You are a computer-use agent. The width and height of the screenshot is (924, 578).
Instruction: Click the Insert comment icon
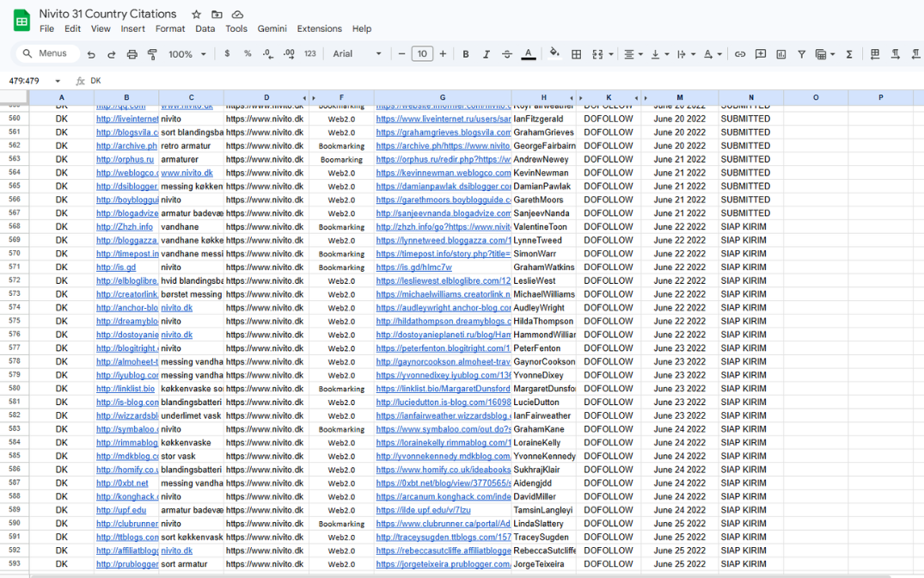click(x=761, y=54)
